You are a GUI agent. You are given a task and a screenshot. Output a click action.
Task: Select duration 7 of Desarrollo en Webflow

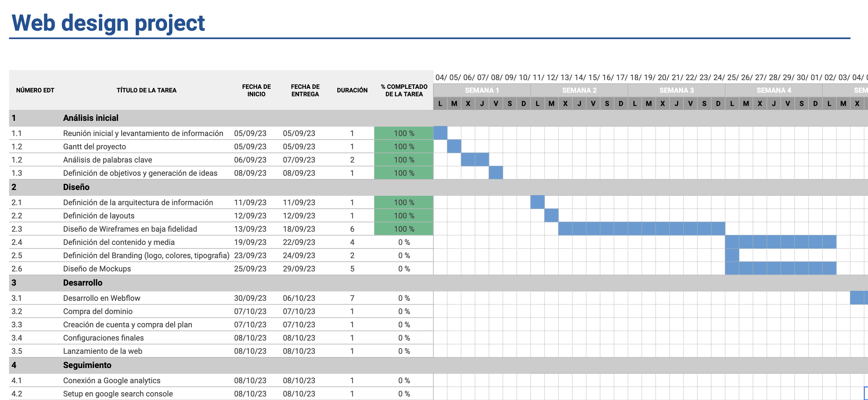coord(352,298)
